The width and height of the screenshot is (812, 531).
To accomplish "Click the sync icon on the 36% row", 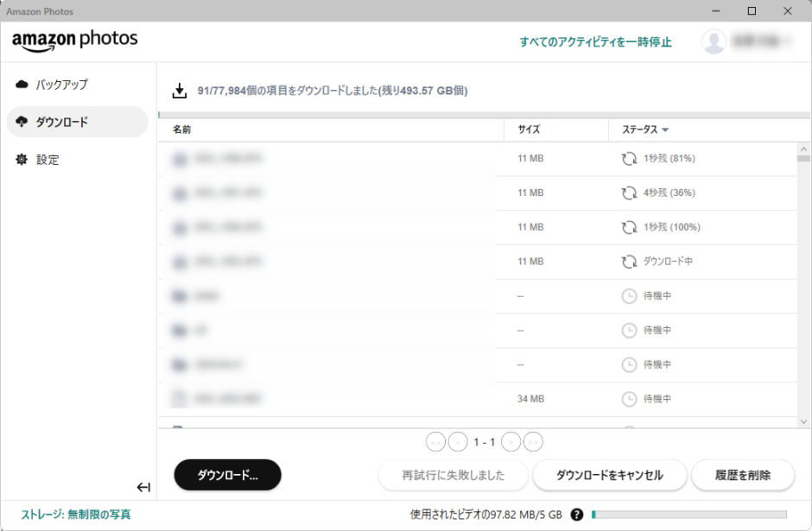I will 629,193.
